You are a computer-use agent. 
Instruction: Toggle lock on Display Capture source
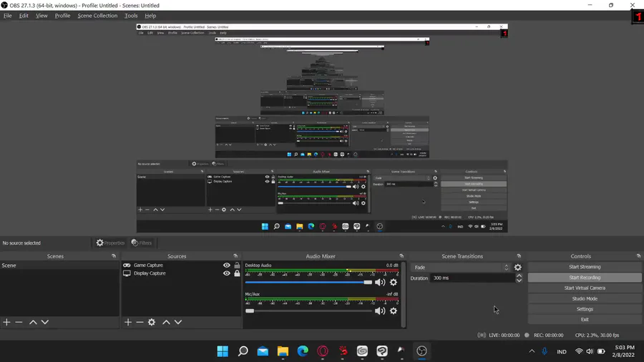(x=237, y=273)
